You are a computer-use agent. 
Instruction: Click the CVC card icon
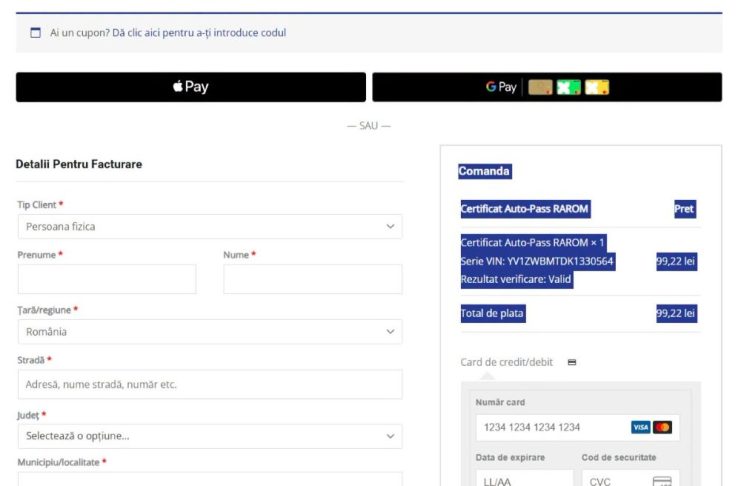[662, 481]
